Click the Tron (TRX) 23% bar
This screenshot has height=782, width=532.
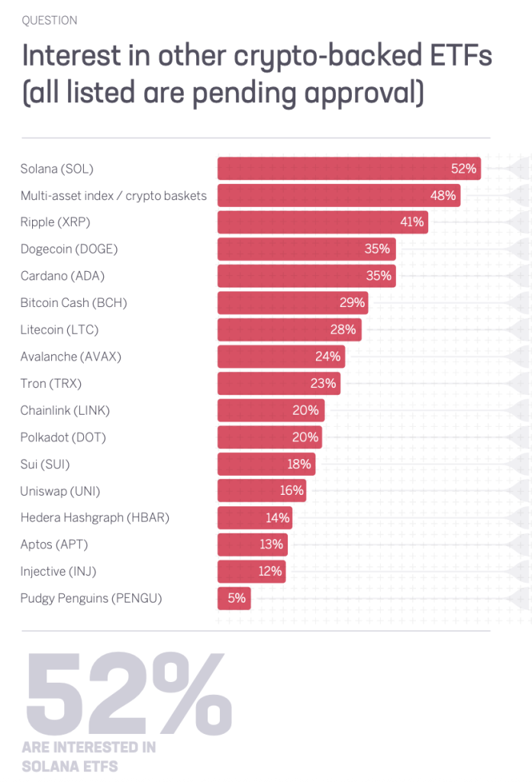point(279,383)
